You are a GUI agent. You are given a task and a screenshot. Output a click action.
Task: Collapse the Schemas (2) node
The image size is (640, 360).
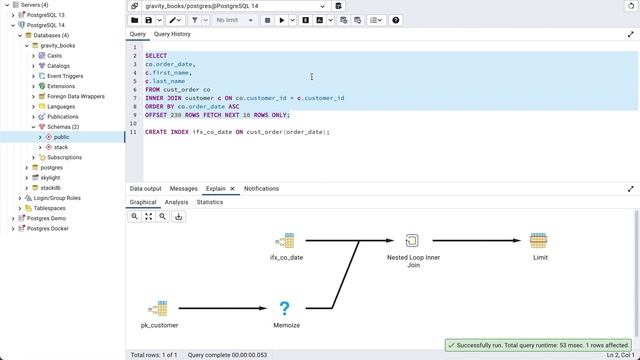33,127
